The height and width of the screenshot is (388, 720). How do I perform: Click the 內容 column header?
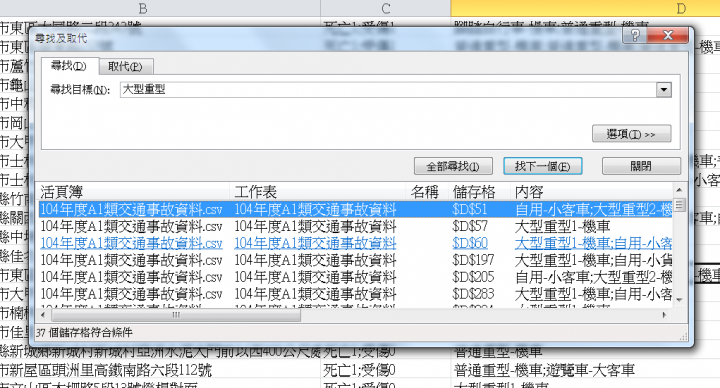point(591,192)
